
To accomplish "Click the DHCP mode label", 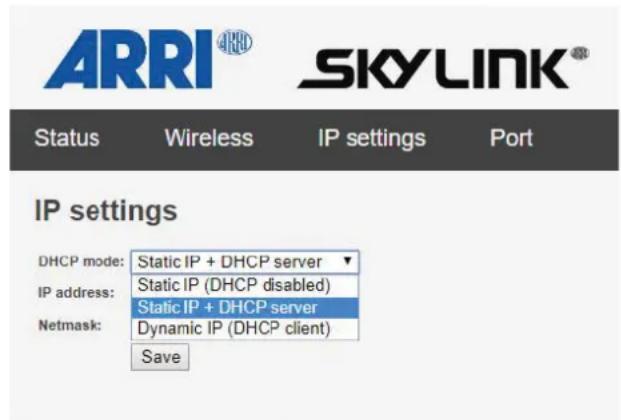I will click(x=81, y=262).
